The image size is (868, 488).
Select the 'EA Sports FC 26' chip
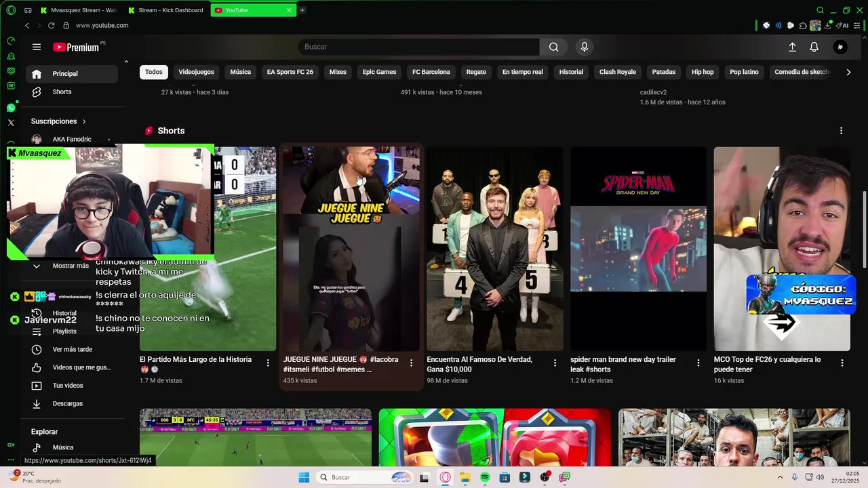(x=290, y=72)
